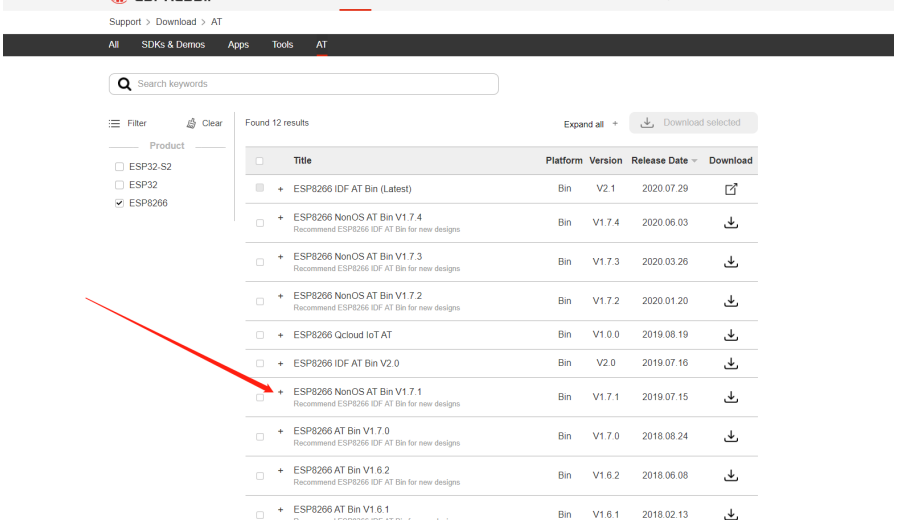Uncheck the ESP8266 product filter

tap(120, 203)
